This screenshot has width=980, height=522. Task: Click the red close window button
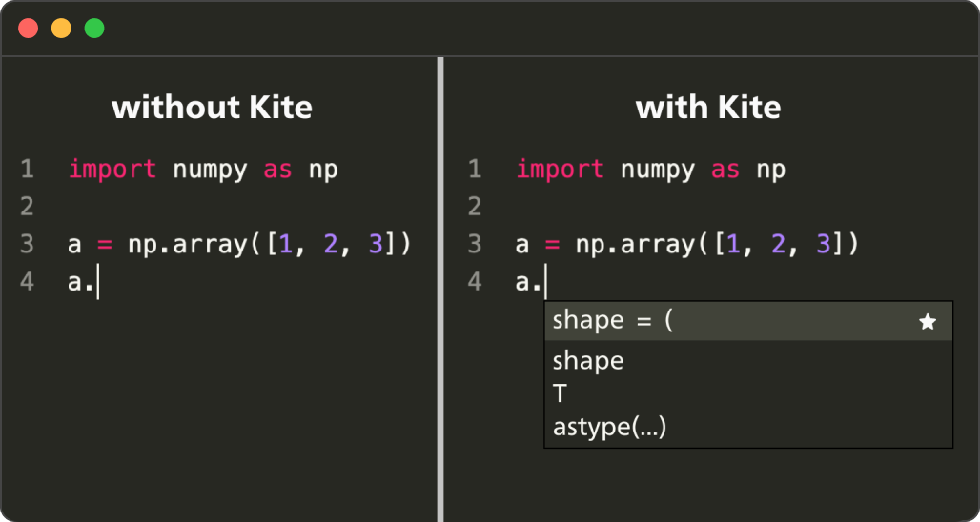pos(29,29)
